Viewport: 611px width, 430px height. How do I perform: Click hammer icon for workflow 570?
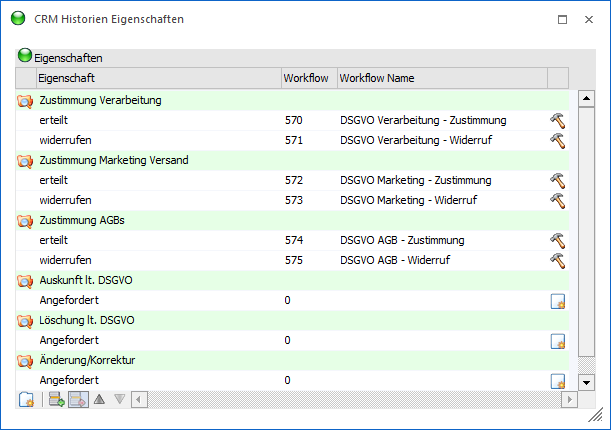(557, 120)
